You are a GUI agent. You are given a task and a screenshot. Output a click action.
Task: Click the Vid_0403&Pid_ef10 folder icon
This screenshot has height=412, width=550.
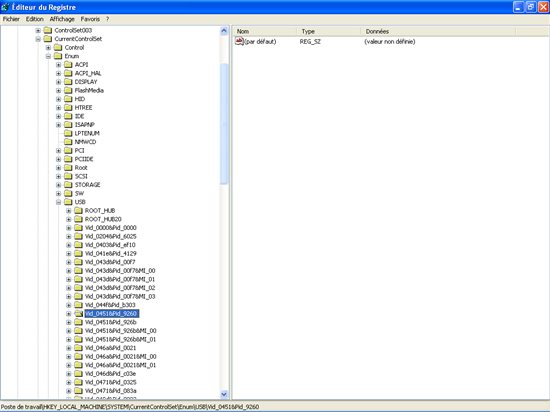pos(78,245)
